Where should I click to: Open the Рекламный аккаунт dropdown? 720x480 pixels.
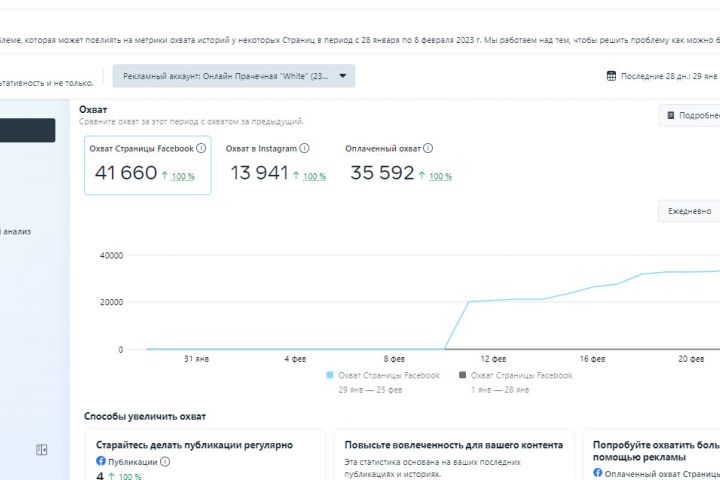click(233, 76)
